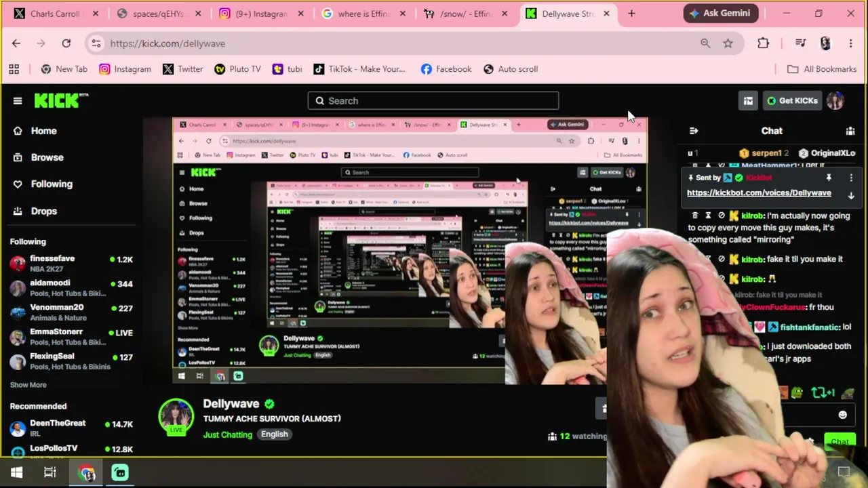868x488 pixels.
Task: Switch to the Charls Carroll X tab
Action: (x=56, y=14)
